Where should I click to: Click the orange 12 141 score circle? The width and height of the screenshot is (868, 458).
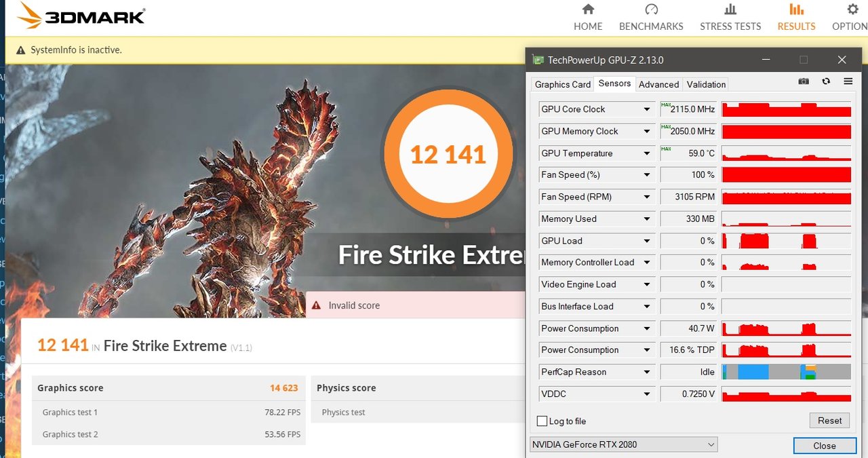(x=448, y=155)
